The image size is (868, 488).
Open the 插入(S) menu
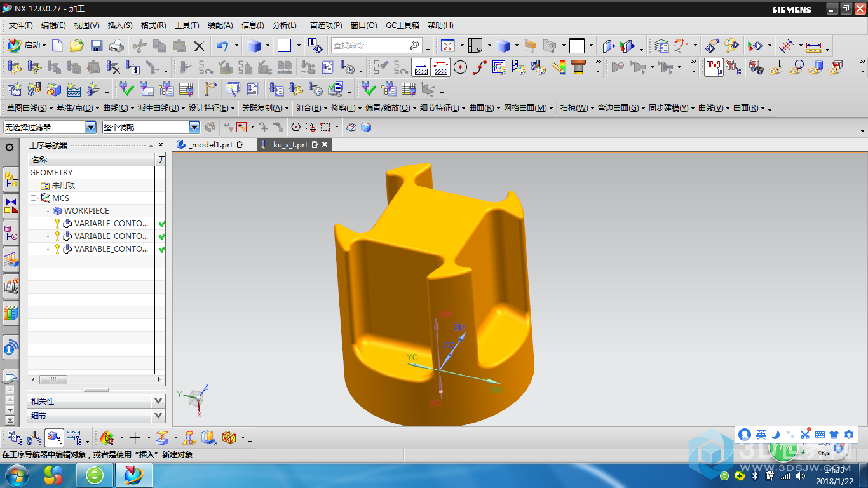(x=120, y=25)
